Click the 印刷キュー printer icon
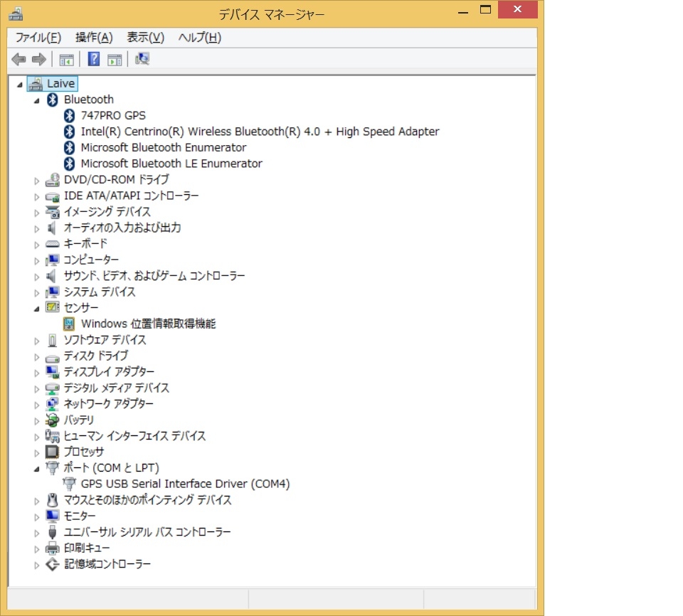This screenshot has height=616, width=683. (52, 548)
